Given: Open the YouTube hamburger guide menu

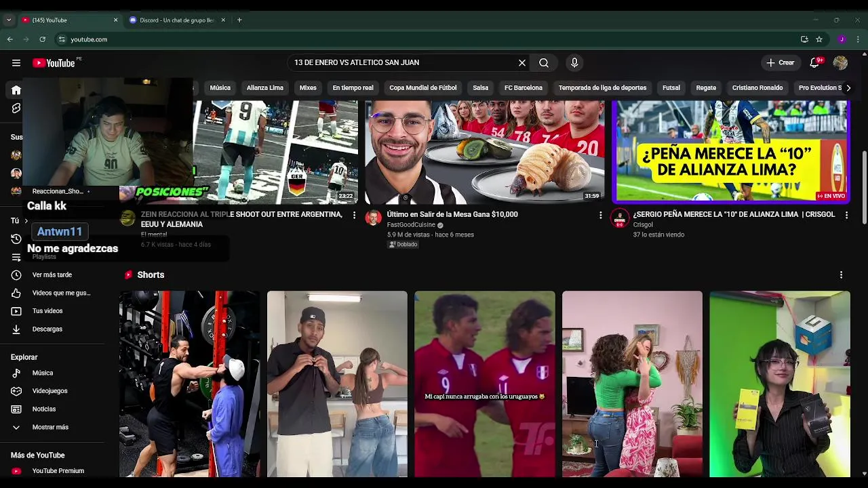Looking at the screenshot, I should 16,63.
